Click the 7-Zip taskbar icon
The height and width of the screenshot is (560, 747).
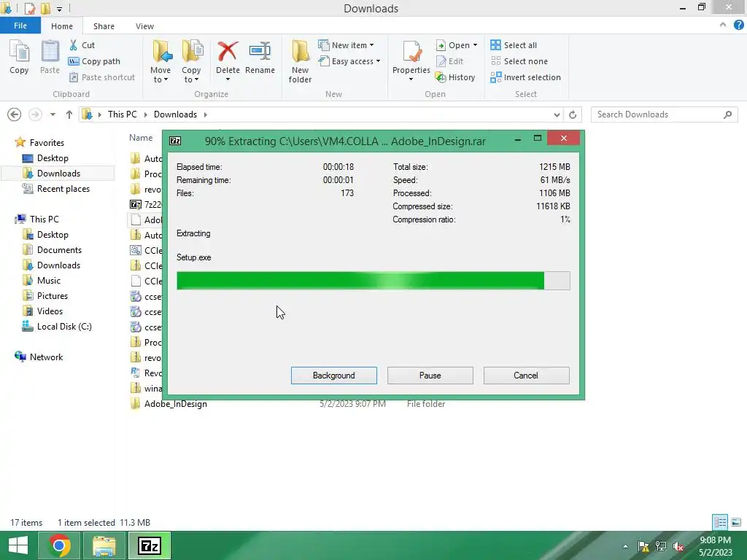tap(149, 545)
